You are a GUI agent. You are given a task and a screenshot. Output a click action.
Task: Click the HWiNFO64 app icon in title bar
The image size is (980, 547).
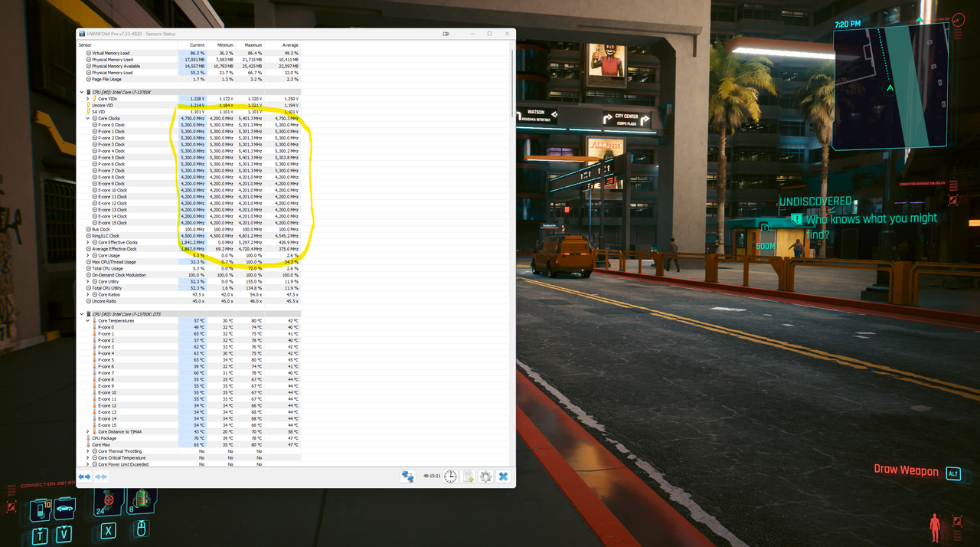(81, 34)
